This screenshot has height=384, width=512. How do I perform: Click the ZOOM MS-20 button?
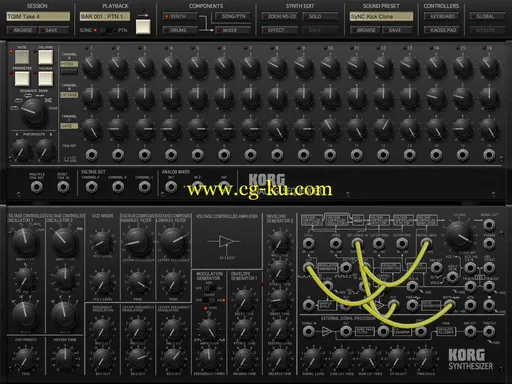coord(281,16)
